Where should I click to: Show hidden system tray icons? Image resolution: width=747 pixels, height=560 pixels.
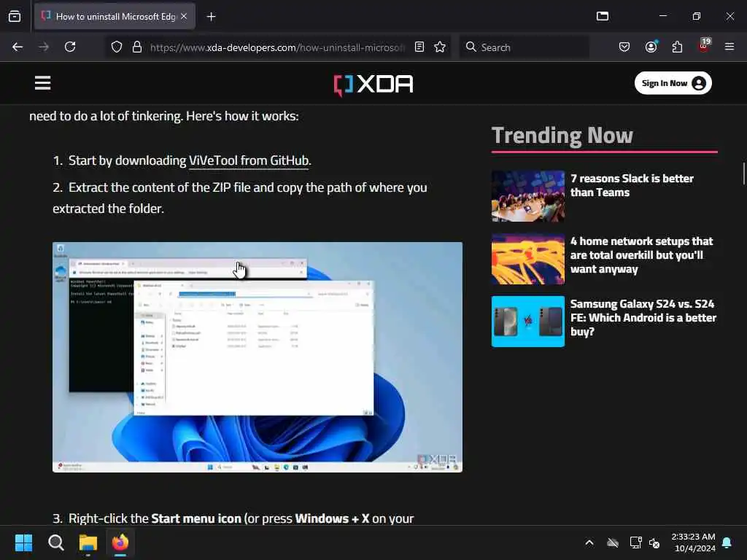tap(589, 542)
